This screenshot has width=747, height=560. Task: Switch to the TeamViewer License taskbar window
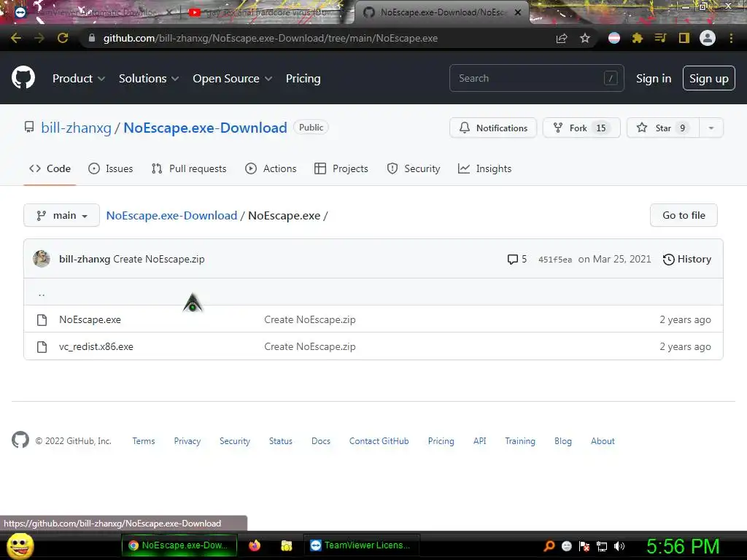click(x=361, y=545)
